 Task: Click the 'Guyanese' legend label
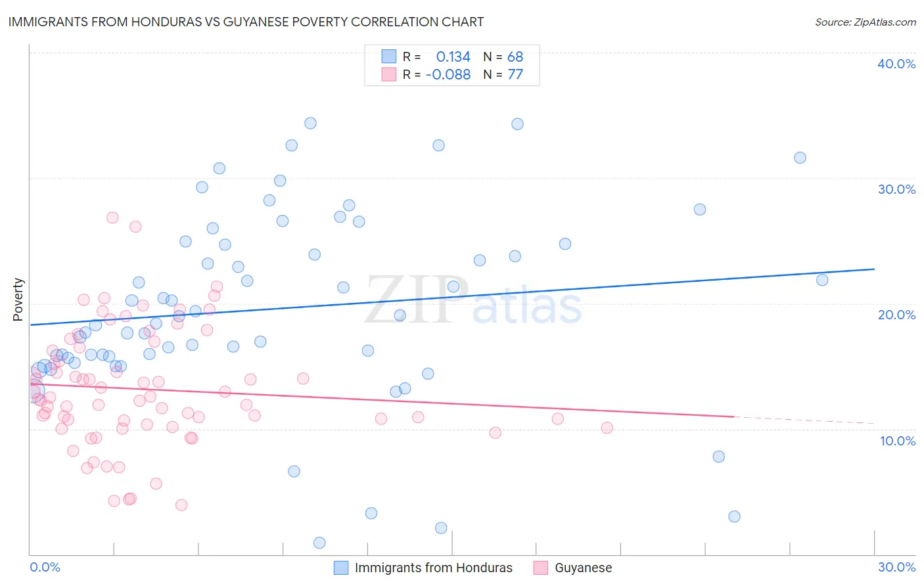[583, 568]
